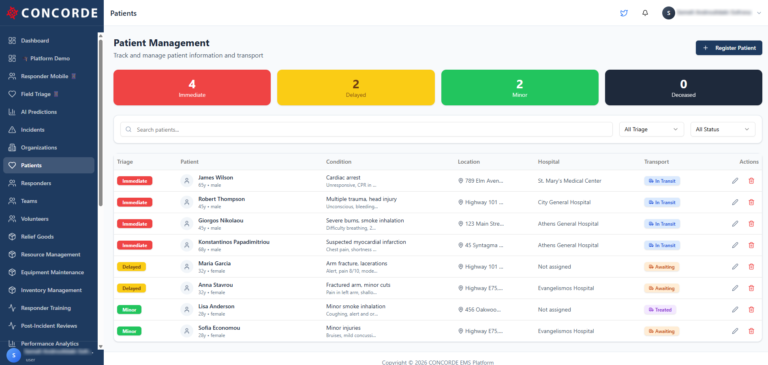Click the location pin for 456 Oakwood
The height and width of the screenshot is (365, 768).
(460, 310)
